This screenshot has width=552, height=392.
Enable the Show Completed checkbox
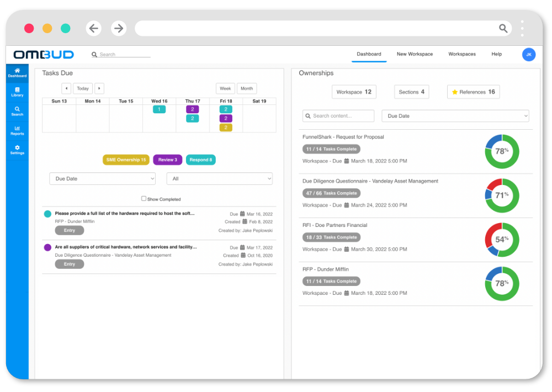[x=144, y=199]
